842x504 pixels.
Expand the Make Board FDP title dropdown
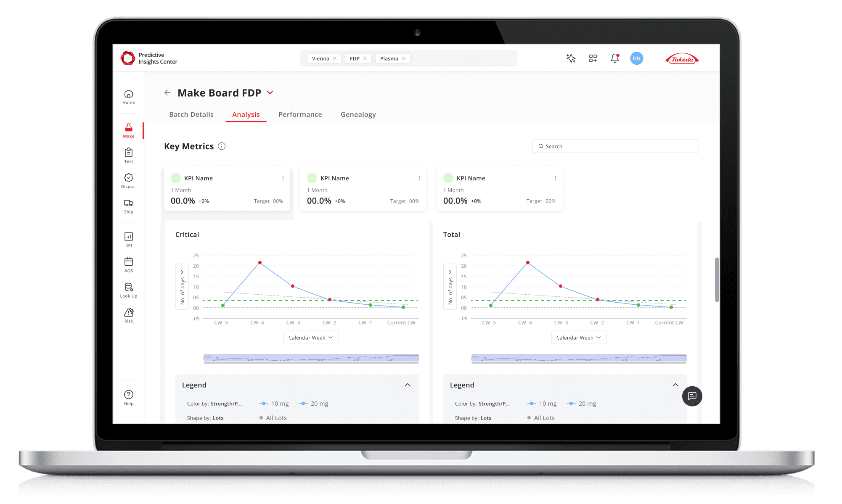click(x=270, y=92)
